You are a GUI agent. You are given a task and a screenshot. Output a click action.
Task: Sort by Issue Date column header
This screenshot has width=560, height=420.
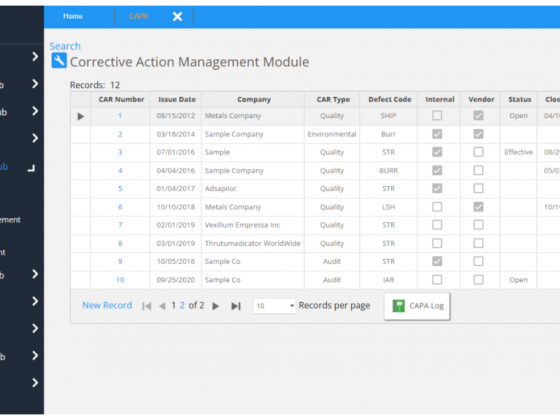[177, 99]
